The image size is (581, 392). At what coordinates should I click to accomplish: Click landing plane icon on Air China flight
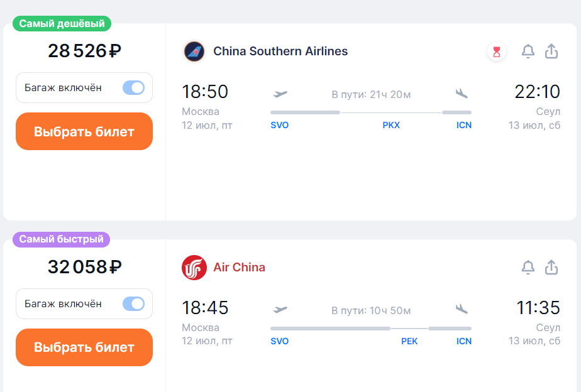462,310
